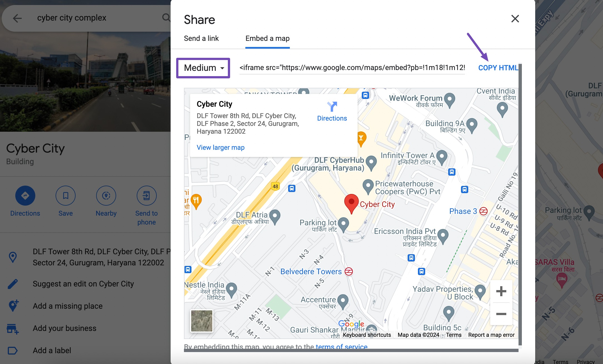Select the Embed a map tab
603x364 pixels.
[267, 38]
